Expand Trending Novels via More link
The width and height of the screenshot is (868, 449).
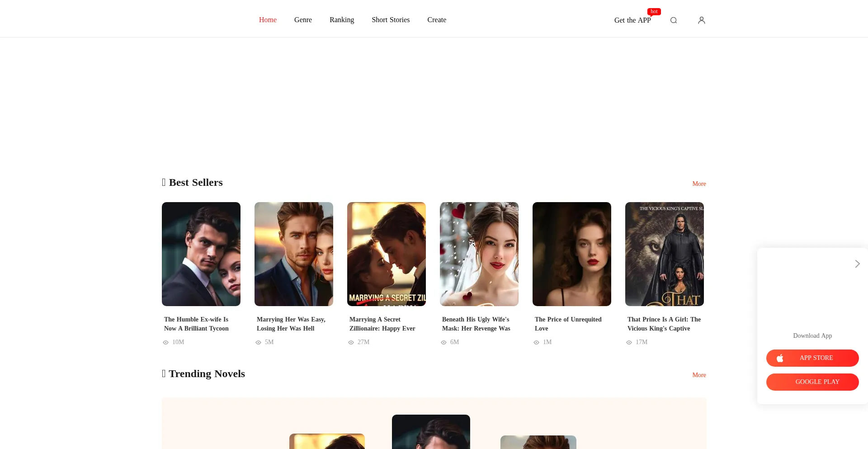coord(699,375)
